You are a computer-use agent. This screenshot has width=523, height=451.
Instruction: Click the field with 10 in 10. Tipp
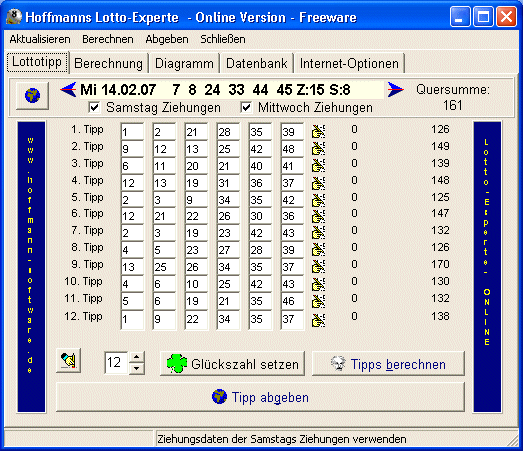[x=196, y=284]
